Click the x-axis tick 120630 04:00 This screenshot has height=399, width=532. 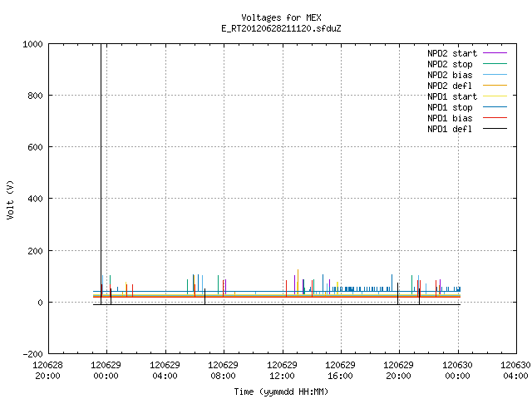point(515,371)
